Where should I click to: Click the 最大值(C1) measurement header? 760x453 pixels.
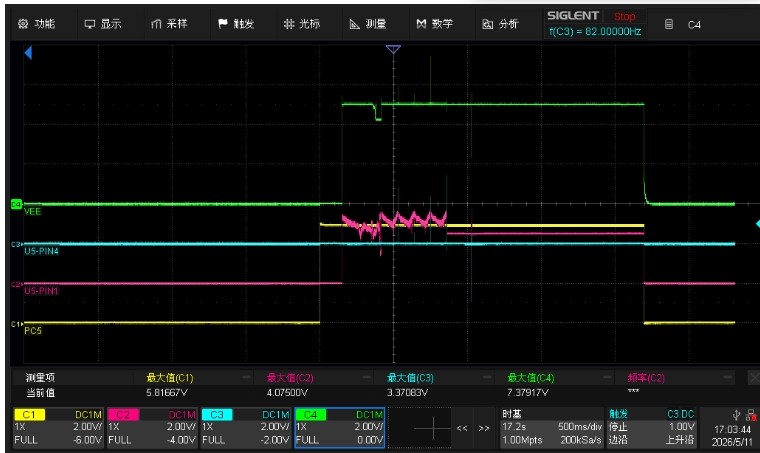pos(170,377)
